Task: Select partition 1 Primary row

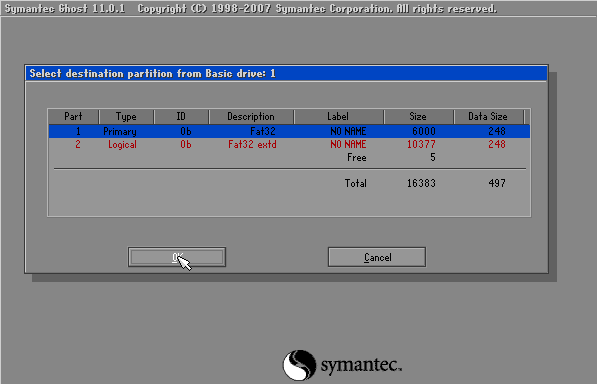Action: tap(289, 131)
